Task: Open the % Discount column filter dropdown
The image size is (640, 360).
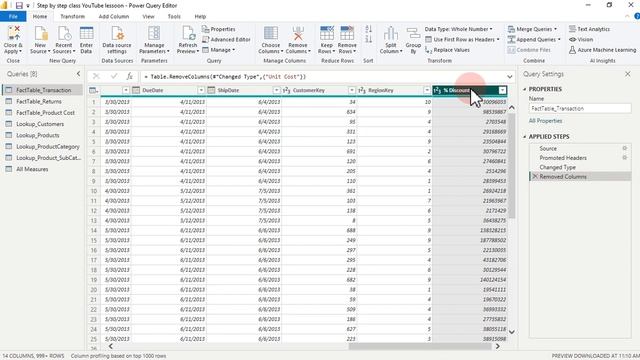Action: 502,90
